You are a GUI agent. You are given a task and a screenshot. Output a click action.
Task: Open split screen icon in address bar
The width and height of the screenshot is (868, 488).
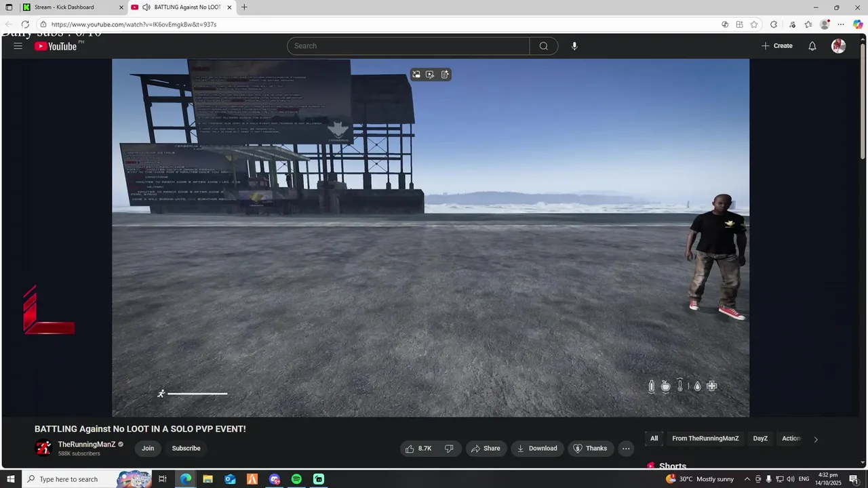click(739, 24)
